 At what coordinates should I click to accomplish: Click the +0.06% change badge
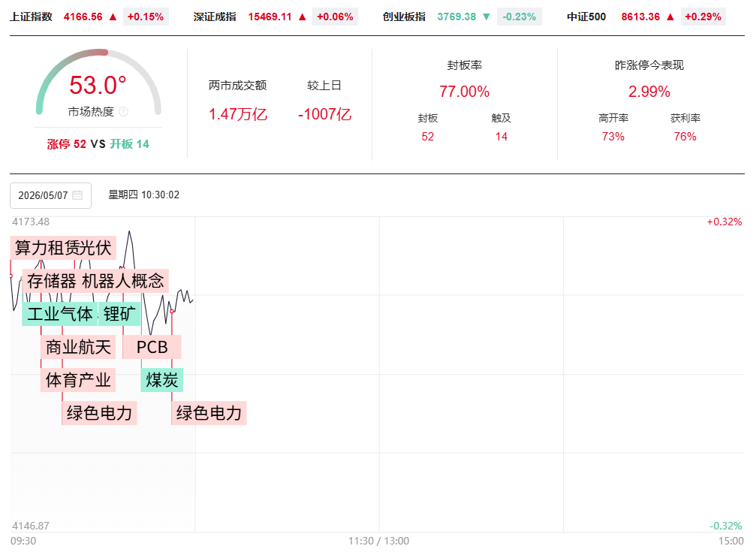pyautogui.click(x=335, y=17)
